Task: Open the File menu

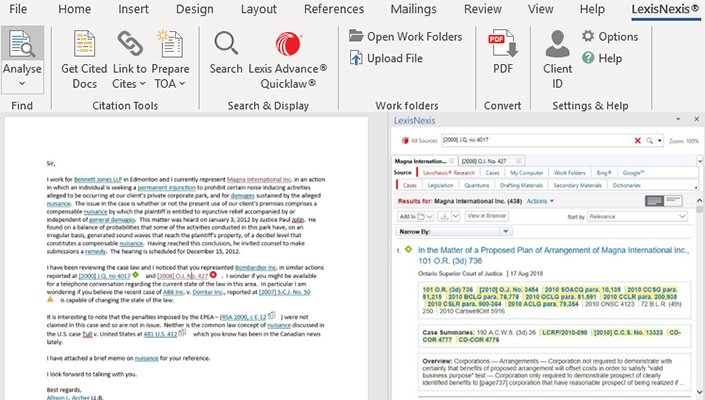Action: click(18, 9)
